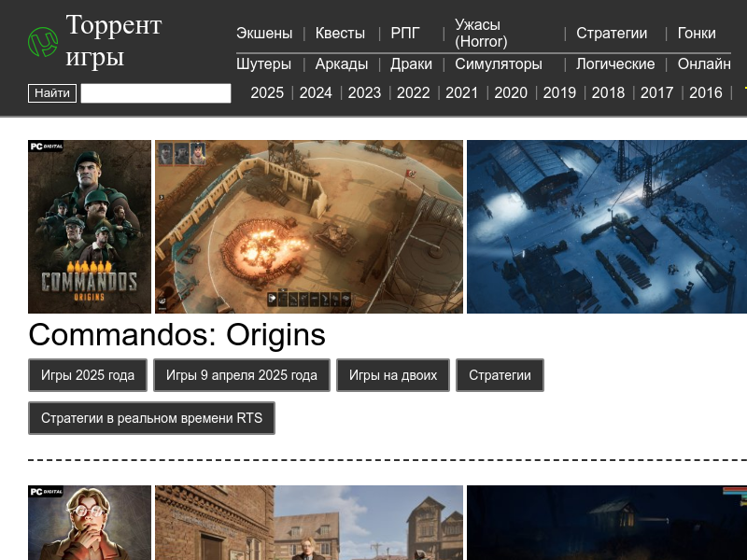
Task: Open the Commandos: Origins game title
Action: tap(176, 335)
